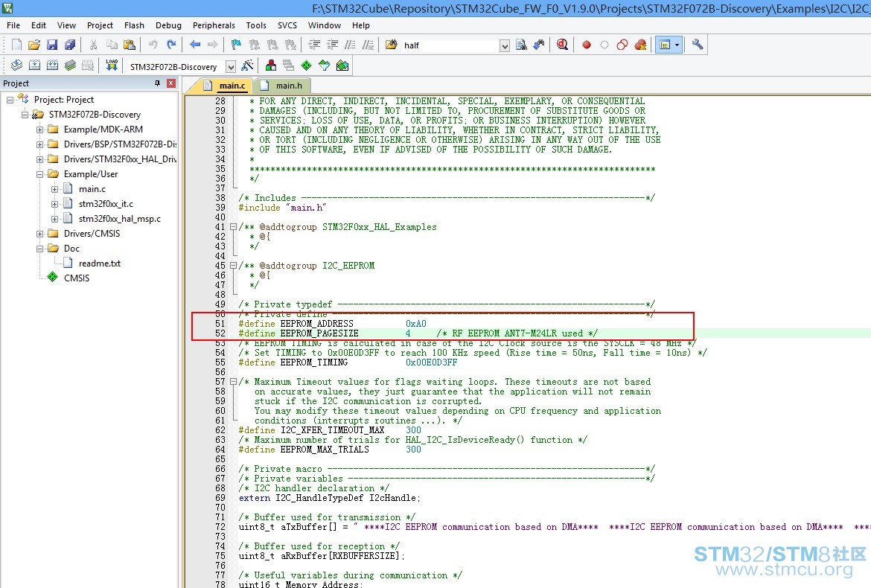This screenshot has height=588, width=871.
Task: Open a file using the Open folder icon
Action: click(x=34, y=45)
